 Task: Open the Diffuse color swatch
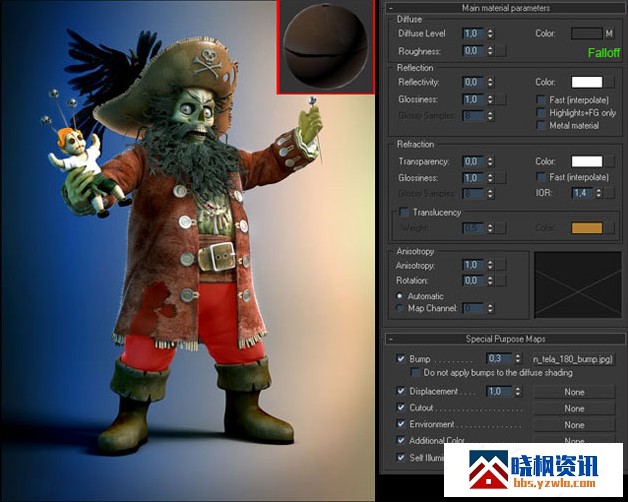point(587,33)
